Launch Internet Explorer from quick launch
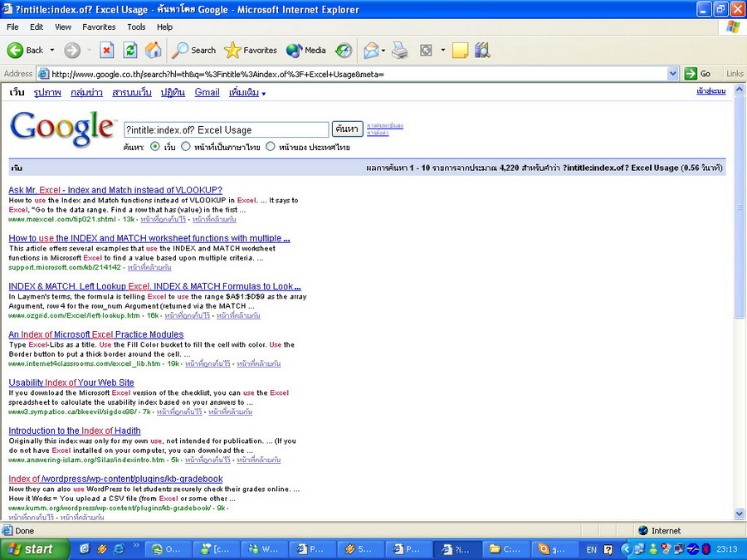Screen dimensions: 747x560 click(x=119, y=549)
